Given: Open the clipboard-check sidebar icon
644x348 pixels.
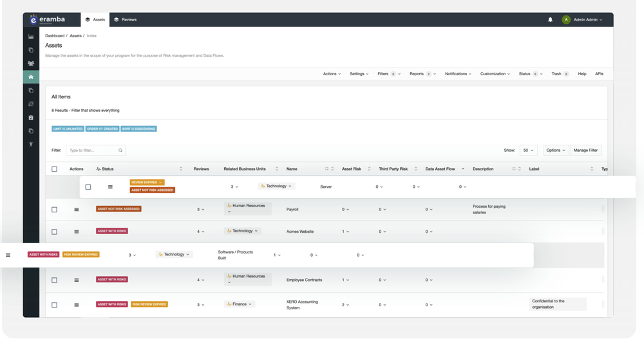Looking at the screenshot, I should click(x=31, y=117).
